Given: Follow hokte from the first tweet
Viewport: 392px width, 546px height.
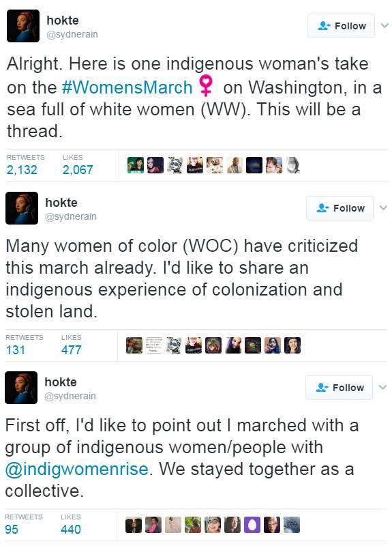Looking at the screenshot, I should 341,26.
